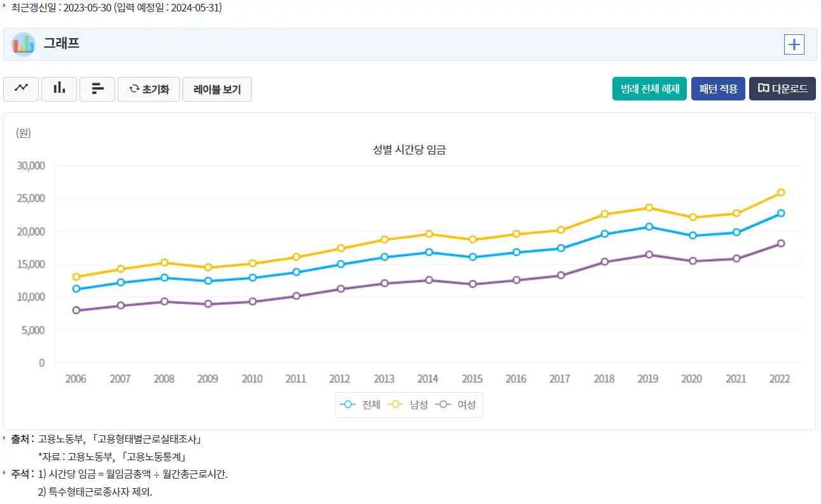This screenshot has height=504, width=821.
Task: Click the 전체 data point for 2012
Action: [340, 264]
